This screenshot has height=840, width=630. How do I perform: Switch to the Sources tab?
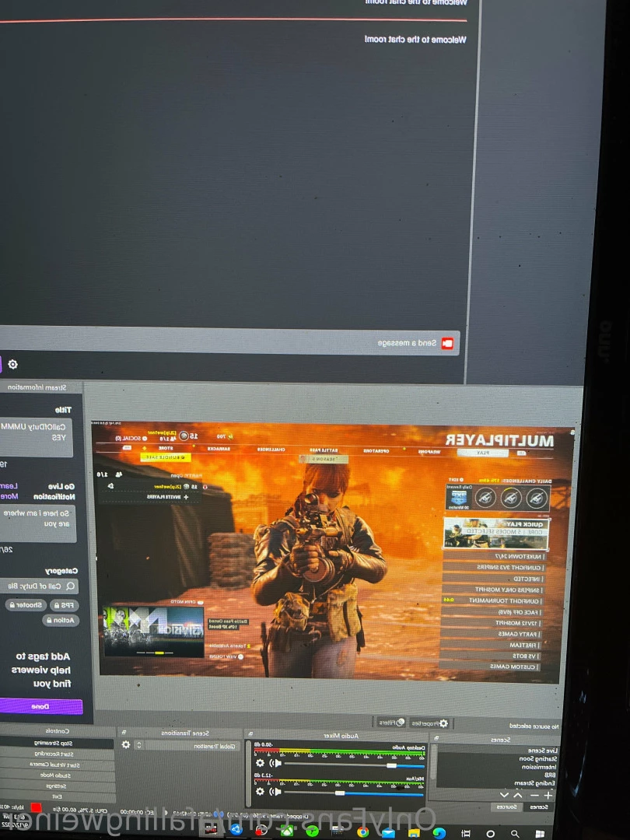506,807
